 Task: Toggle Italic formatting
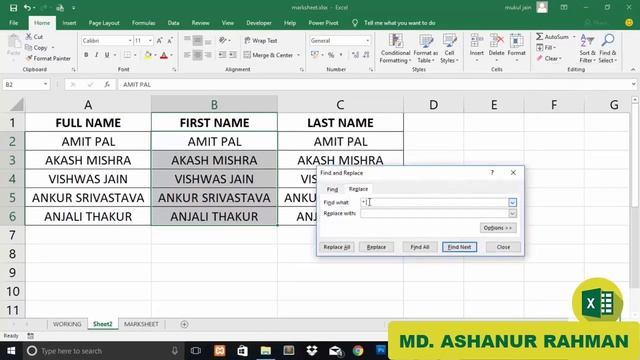coord(96,55)
